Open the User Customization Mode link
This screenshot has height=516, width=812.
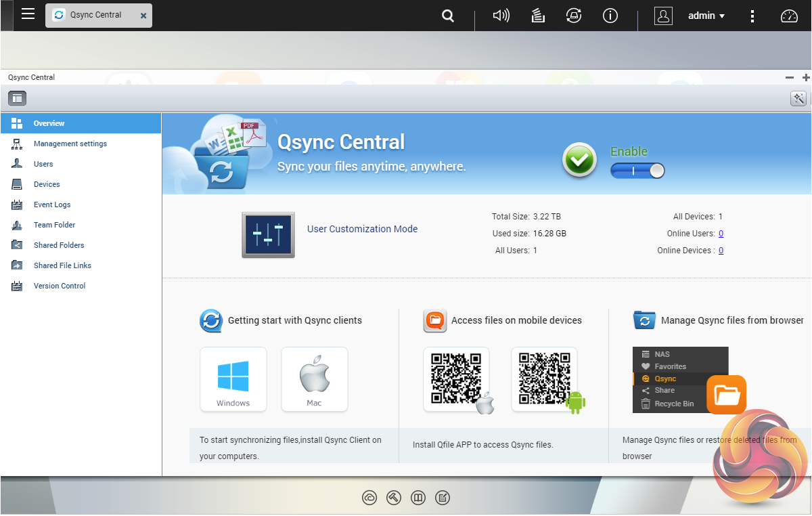[x=362, y=229]
